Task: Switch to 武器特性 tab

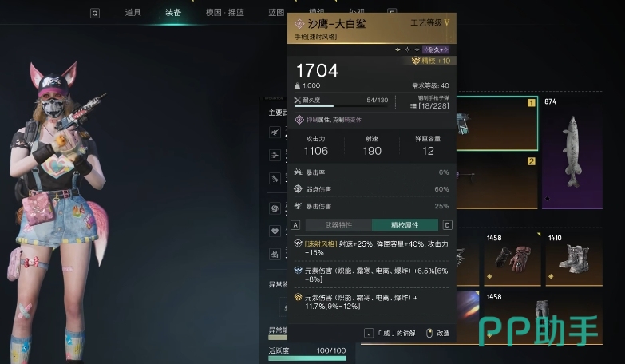Action: (338, 225)
